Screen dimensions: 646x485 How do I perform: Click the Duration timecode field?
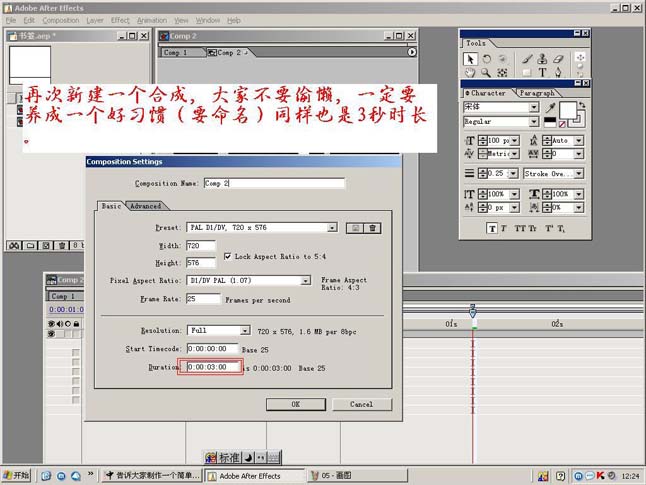click(x=212, y=367)
